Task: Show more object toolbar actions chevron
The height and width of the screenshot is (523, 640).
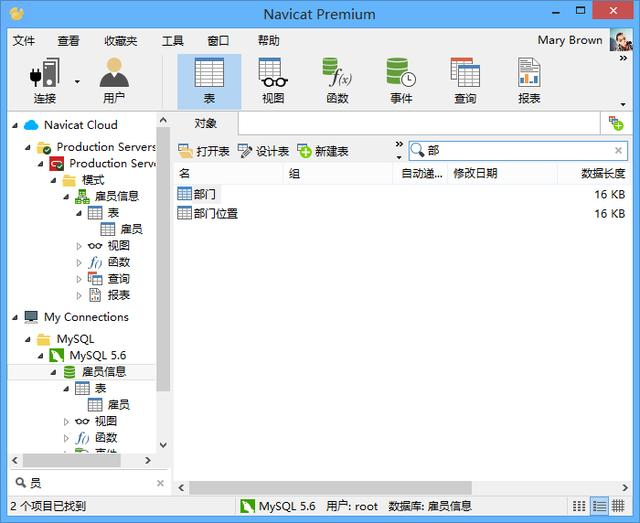Action: [x=399, y=144]
